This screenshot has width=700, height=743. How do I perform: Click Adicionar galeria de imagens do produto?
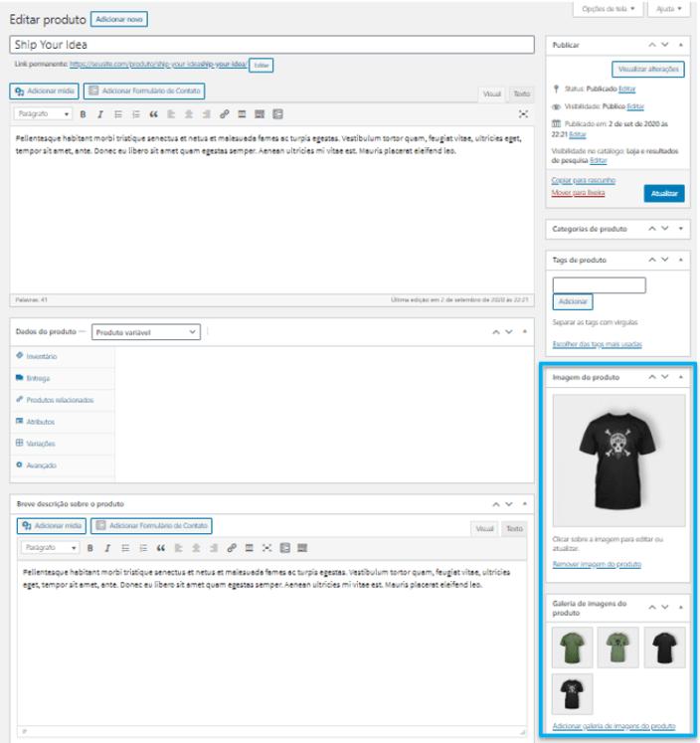click(x=613, y=726)
